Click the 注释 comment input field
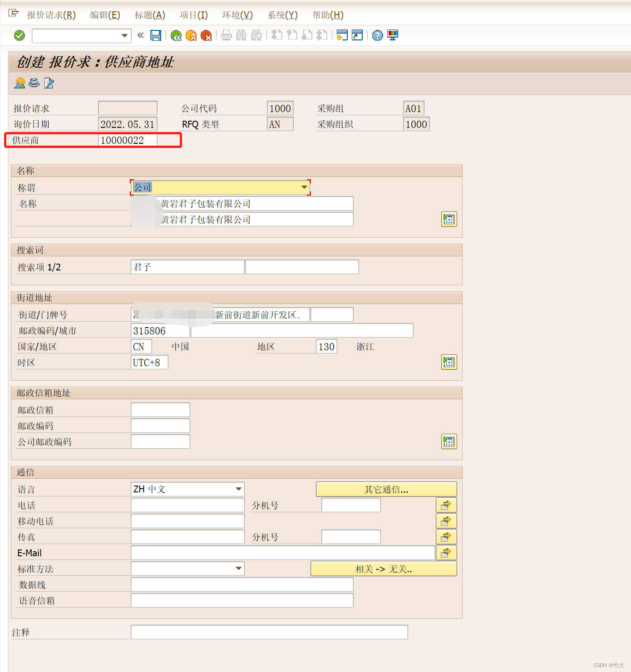This screenshot has width=631, height=672. click(x=269, y=632)
